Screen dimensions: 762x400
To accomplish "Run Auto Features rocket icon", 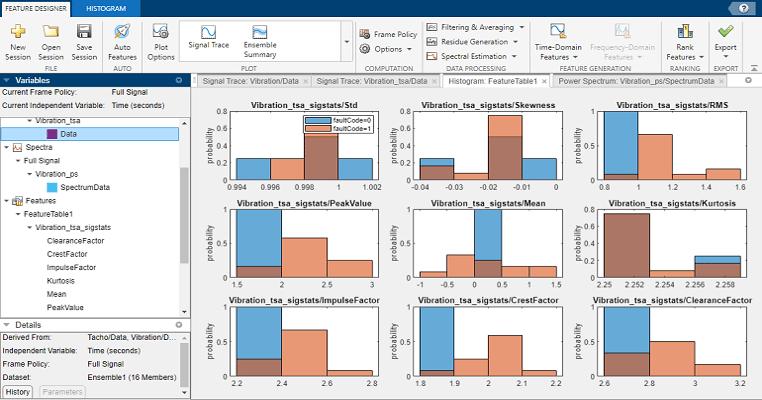I will 122,32.
